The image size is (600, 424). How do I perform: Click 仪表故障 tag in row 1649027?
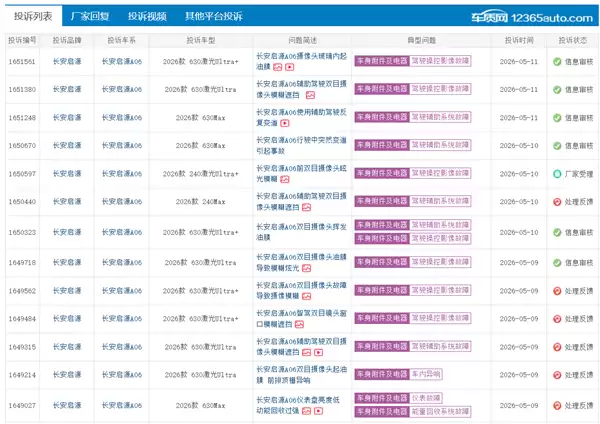click(x=426, y=398)
